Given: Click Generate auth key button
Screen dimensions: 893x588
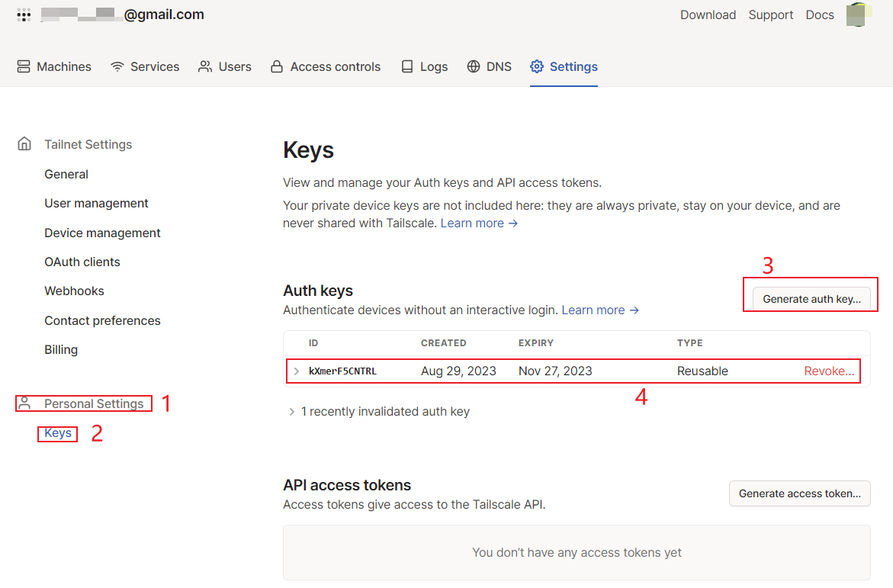Looking at the screenshot, I should [x=811, y=299].
